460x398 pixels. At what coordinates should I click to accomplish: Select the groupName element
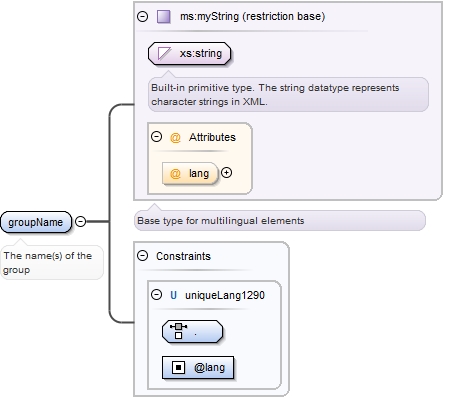click(x=36, y=222)
